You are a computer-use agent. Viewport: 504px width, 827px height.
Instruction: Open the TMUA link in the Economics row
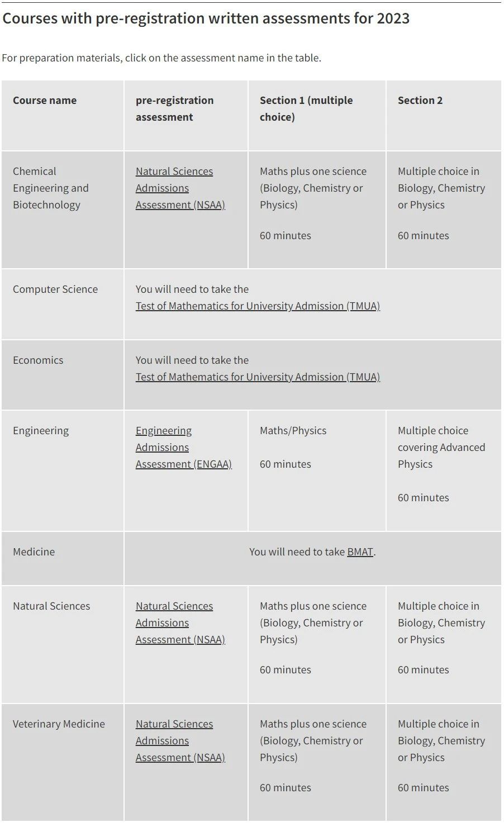pyautogui.click(x=258, y=377)
